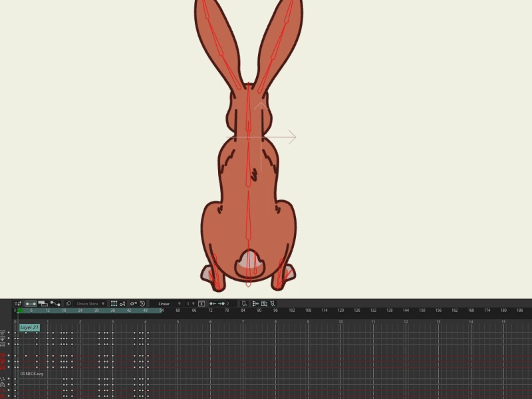The image size is (532, 399).
Task: Open the Onion Skins dropdown
Action: tap(90, 304)
